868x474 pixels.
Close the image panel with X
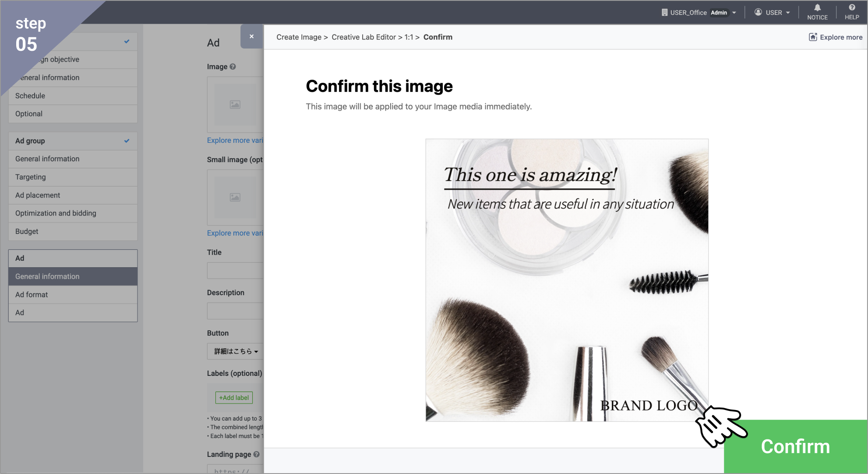pyautogui.click(x=251, y=36)
